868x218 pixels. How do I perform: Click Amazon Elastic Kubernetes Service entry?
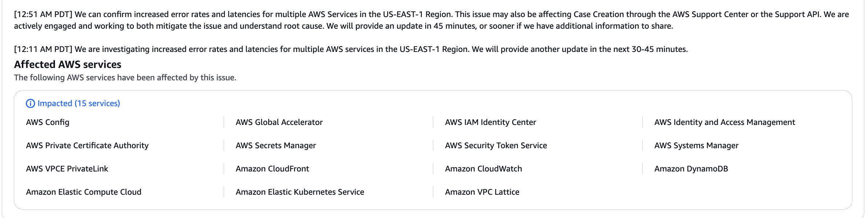coord(300,192)
